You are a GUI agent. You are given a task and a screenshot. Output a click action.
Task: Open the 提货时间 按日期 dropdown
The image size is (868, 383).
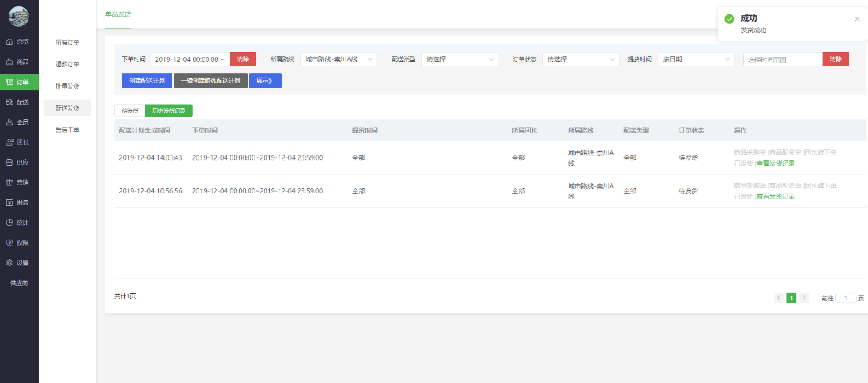tap(696, 59)
